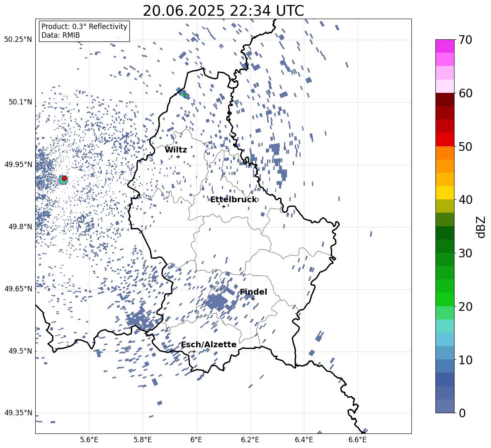Click the 50.25°N latitude label
The width and height of the screenshot is (491, 448).
tap(18, 40)
